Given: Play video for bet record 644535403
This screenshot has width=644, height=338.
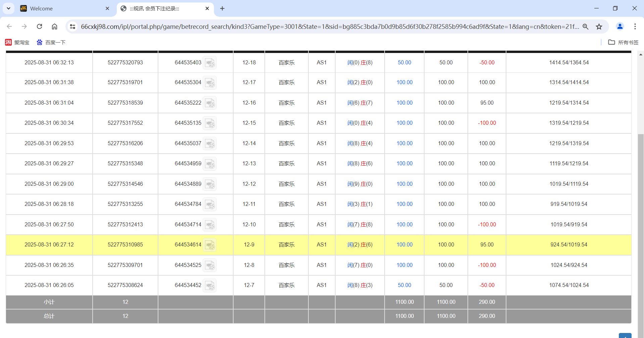Looking at the screenshot, I should tap(210, 62).
